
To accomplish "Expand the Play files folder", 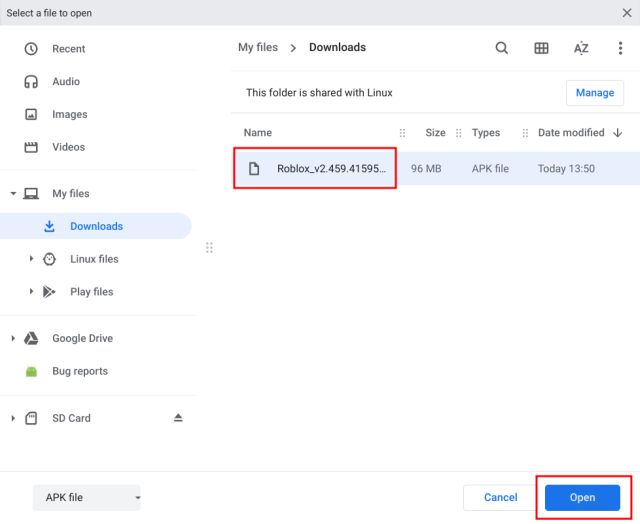I will (x=31, y=291).
